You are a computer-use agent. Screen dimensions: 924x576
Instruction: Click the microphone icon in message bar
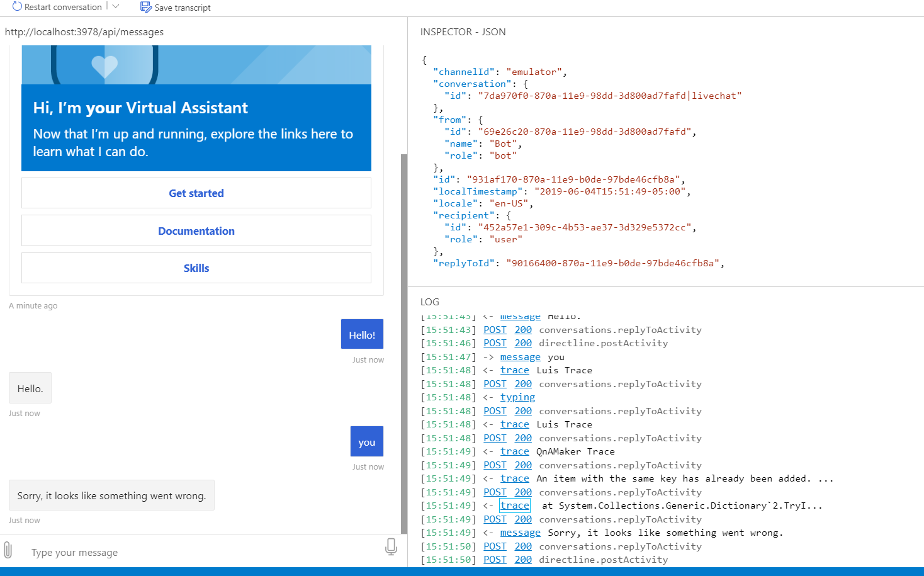[391, 548]
